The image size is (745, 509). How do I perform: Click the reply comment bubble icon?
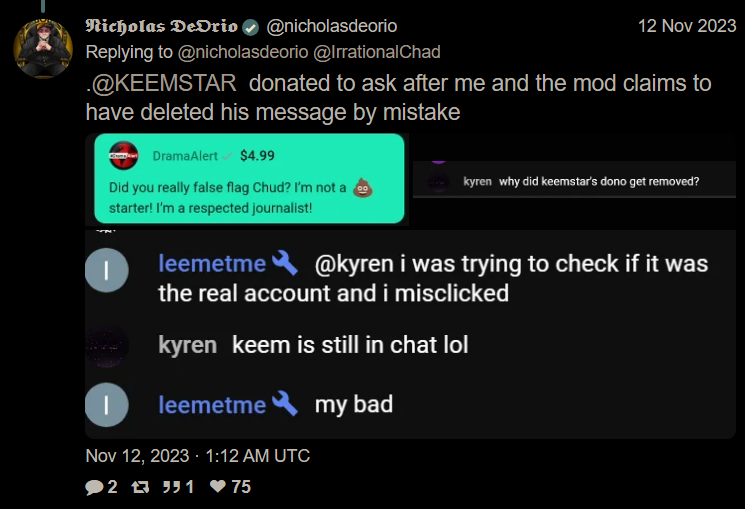pyautogui.click(x=95, y=487)
